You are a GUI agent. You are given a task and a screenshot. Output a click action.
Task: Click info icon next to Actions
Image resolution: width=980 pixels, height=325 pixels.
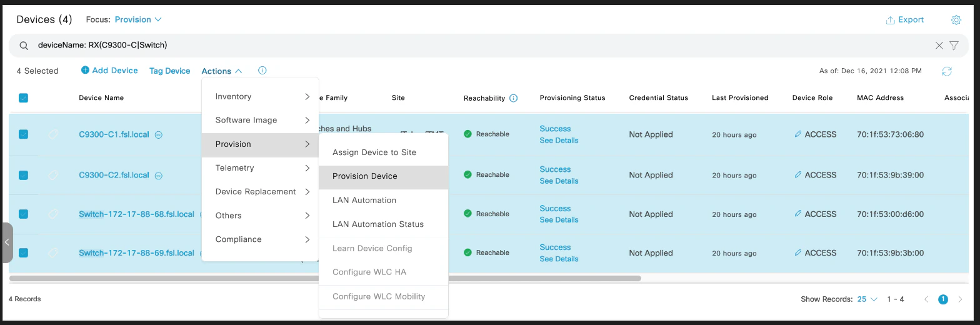262,71
